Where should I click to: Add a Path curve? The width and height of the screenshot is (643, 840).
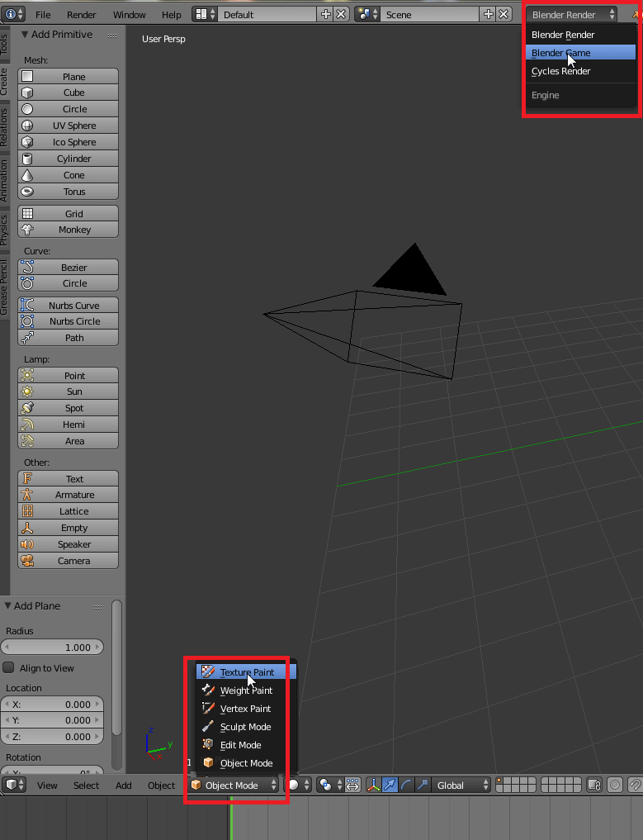(68, 338)
